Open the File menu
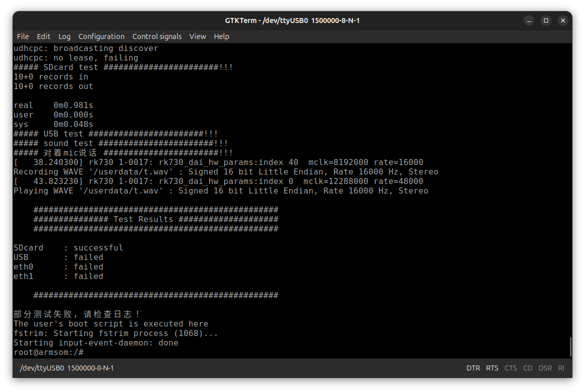 pyautogui.click(x=23, y=36)
